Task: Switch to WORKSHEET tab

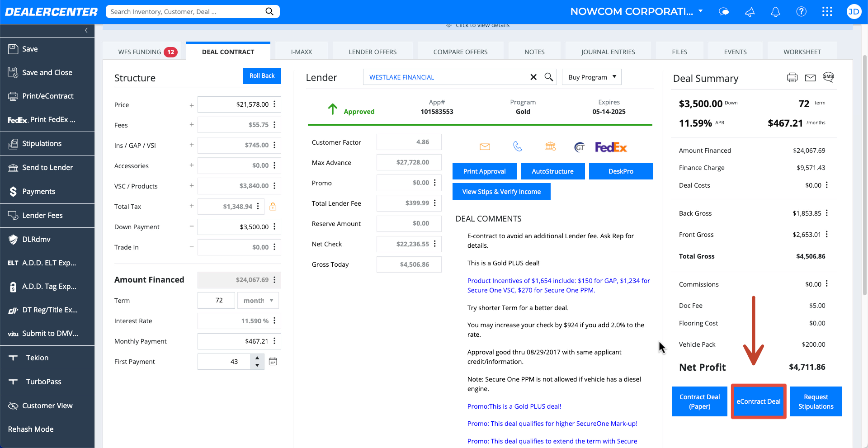Action: 802,52
